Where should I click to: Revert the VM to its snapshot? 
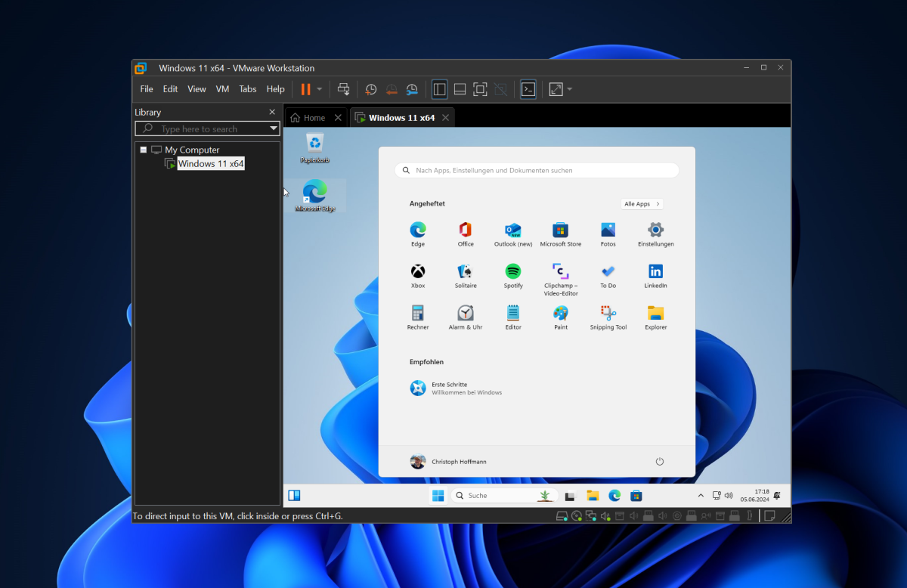(392, 88)
